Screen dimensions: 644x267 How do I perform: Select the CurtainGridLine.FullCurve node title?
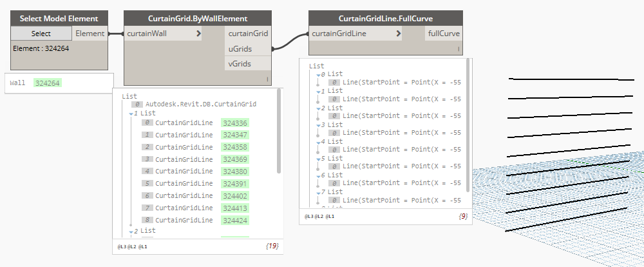(x=385, y=19)
